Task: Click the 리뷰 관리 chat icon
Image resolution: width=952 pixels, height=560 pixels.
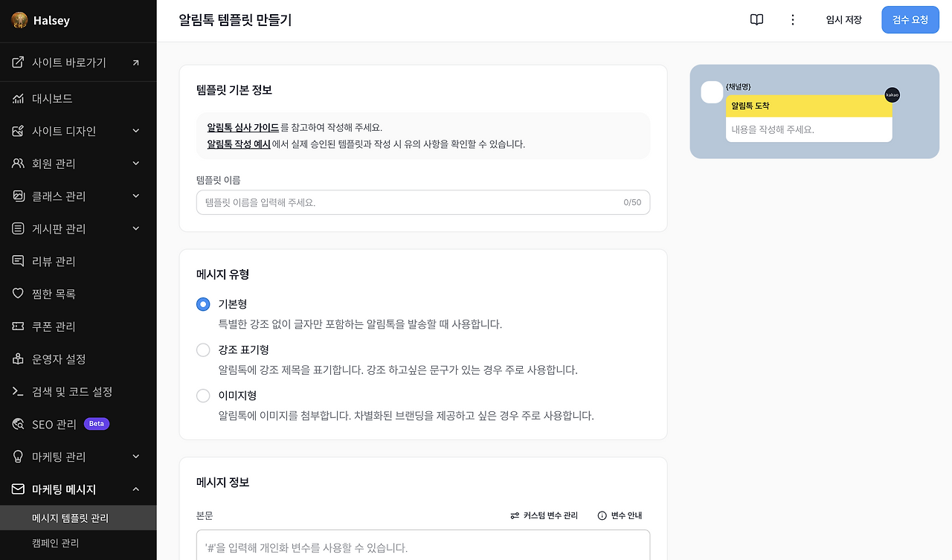Action: 18,261
